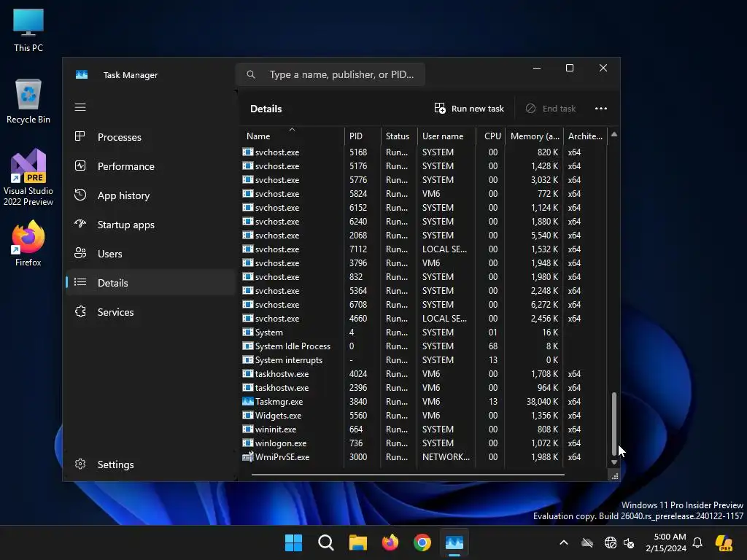
Task: Open Search from the taskbar
Action: click(x=326, y=542)
